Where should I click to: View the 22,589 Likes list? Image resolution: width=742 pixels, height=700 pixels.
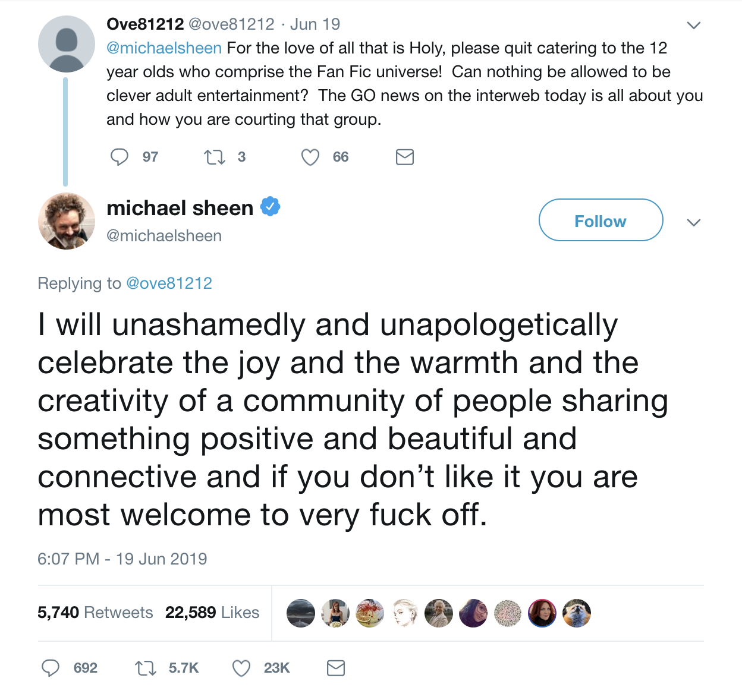pyautogui.click(x=212, y=612)
